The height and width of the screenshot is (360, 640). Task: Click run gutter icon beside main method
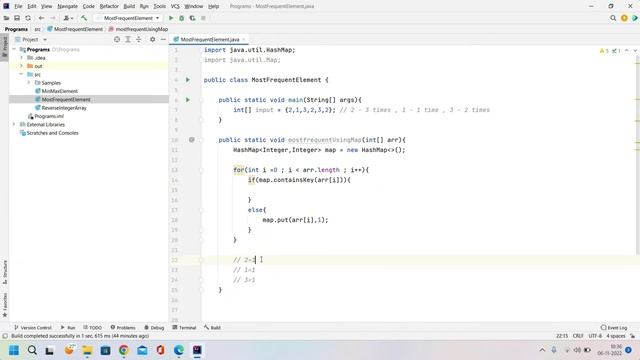(188, 100)
